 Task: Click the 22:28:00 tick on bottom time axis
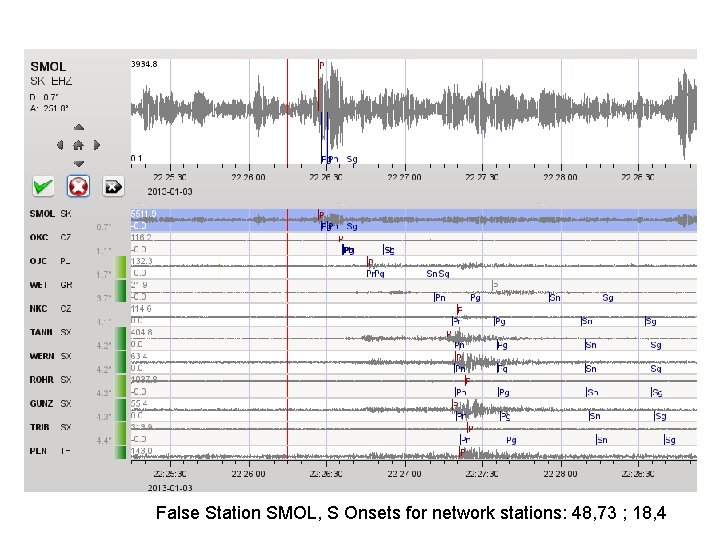tap(560, 473)
